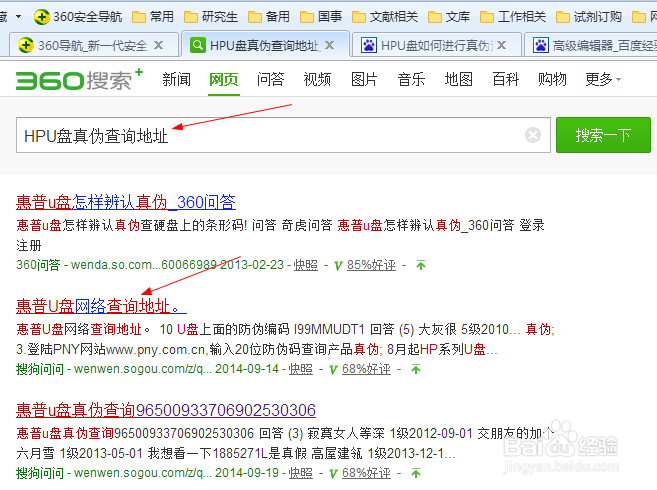The width and height of the screenshot is (657, 490).
Task: Open 快照 for the 360问答 result
Action: [305, 265]
